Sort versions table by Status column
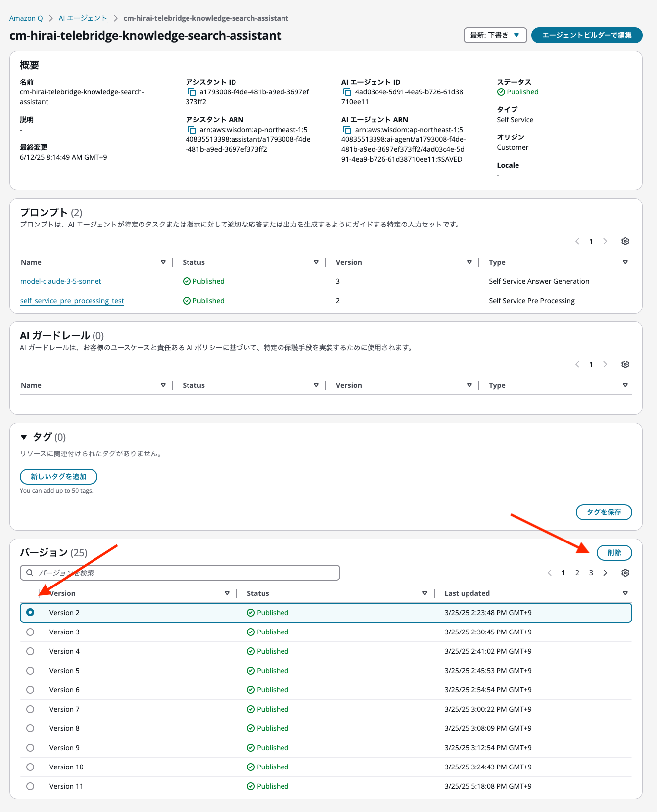The height and width of the screenshot is (812, 657). click(425, 593)
